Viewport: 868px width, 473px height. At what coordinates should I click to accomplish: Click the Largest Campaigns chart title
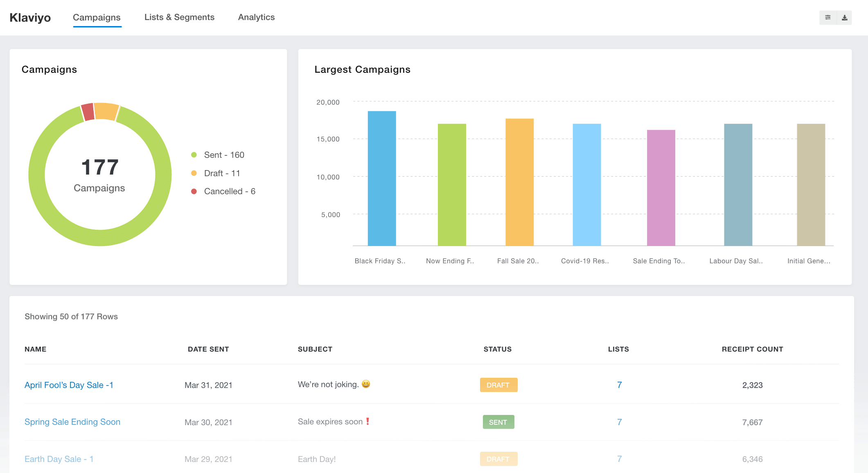(x=362, y=69)
